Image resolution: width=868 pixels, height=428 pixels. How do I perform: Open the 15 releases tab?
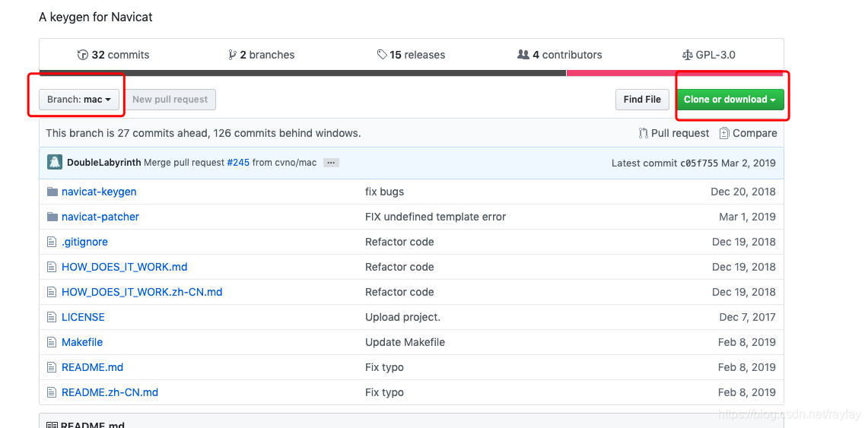[412, 55]
